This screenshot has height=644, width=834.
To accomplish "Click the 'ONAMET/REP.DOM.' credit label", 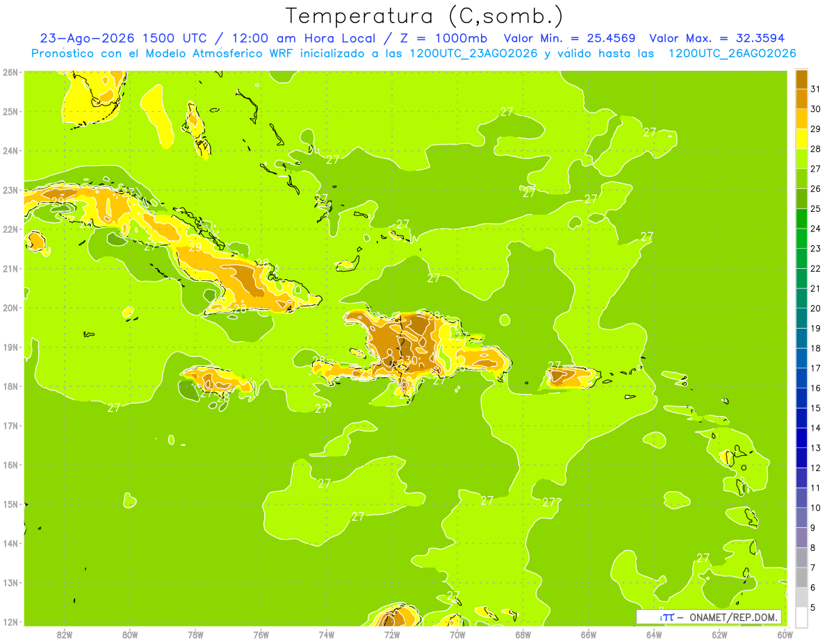I will (x=734, y=618).
